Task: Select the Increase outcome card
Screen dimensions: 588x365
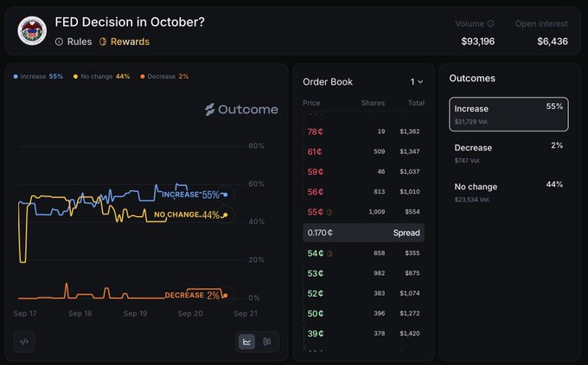Action: tap(508, 114)
